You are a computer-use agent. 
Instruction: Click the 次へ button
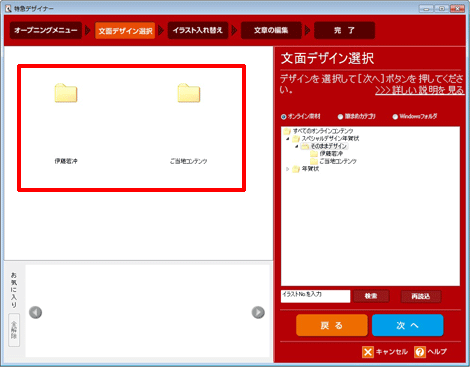click(x=407, y=325)
